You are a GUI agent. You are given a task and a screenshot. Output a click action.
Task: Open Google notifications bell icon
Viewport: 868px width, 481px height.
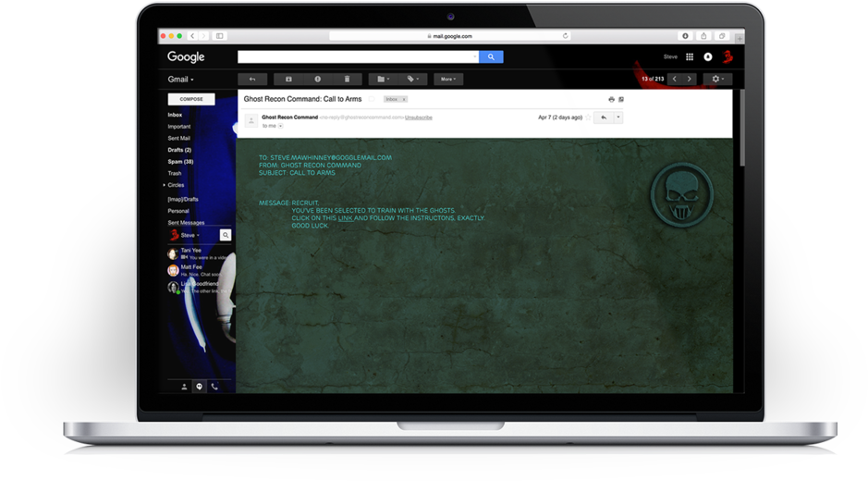[707, 56]
